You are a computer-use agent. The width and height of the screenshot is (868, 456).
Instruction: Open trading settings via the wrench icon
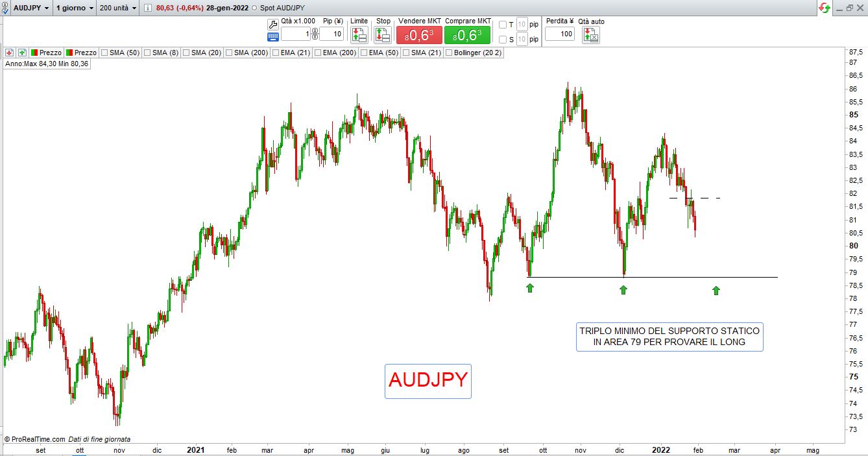tap(272, 24)
